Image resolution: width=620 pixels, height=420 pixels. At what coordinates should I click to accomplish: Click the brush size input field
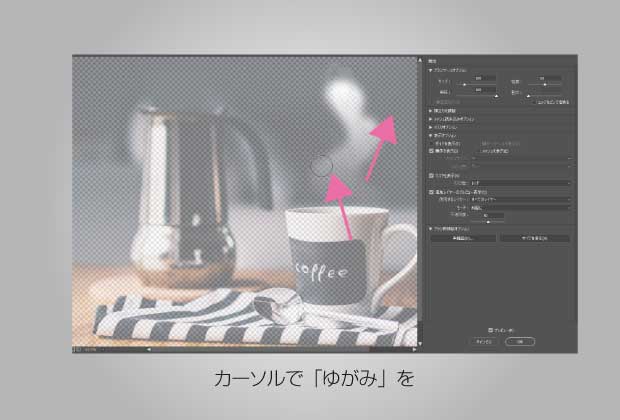tap(486, 76)
